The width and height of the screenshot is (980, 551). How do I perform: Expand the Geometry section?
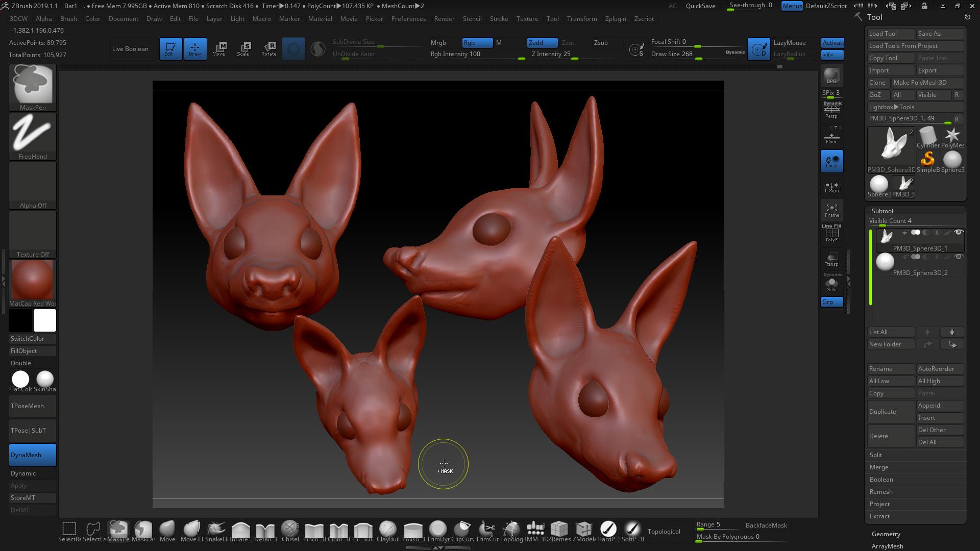click(886, 534)
